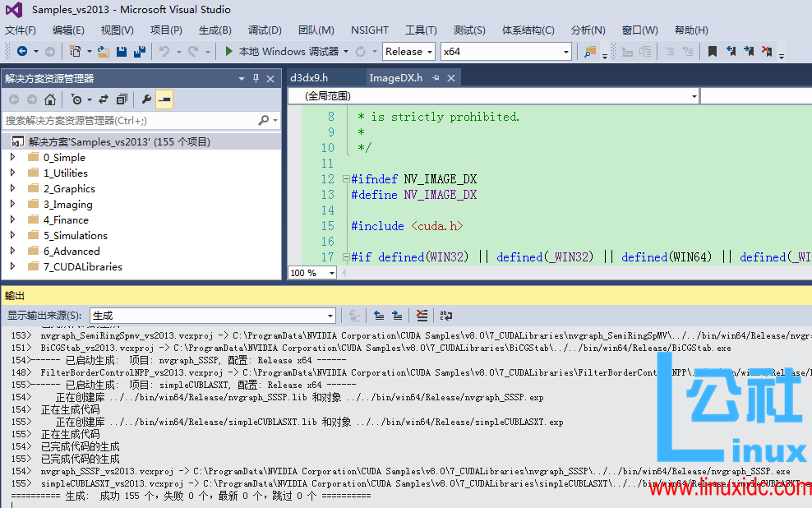The height and width of the screenshot is (508, 812).
Task: Expand the 3_Imaging folder
Action: (13, 204)
